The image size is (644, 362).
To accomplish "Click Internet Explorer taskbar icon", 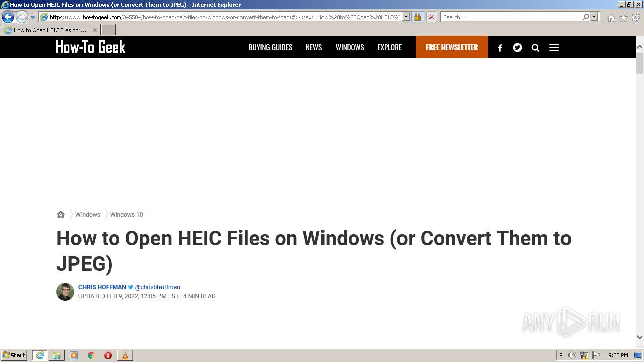I will coord(40,355).
